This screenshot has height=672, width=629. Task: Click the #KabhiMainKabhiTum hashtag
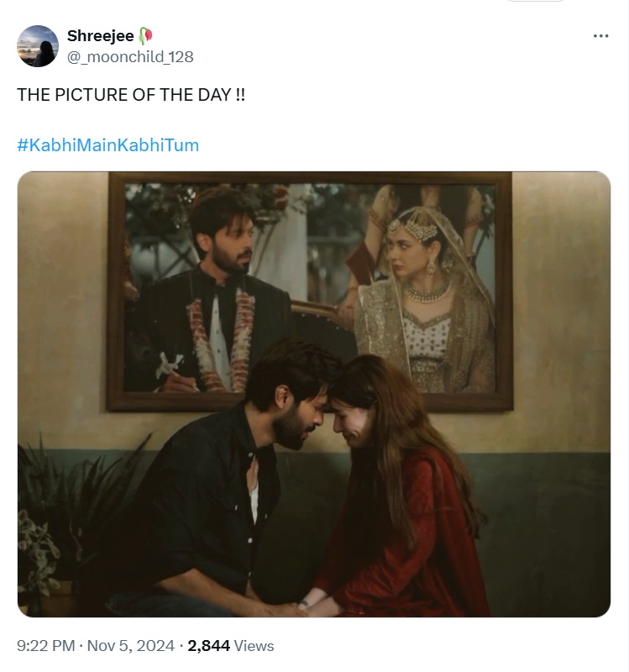coord(107,144)
